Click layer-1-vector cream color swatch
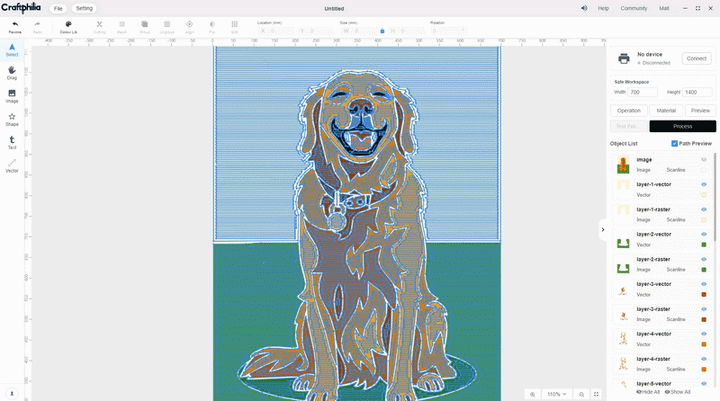This screenshot has height=401, width=720. point(703,195)
